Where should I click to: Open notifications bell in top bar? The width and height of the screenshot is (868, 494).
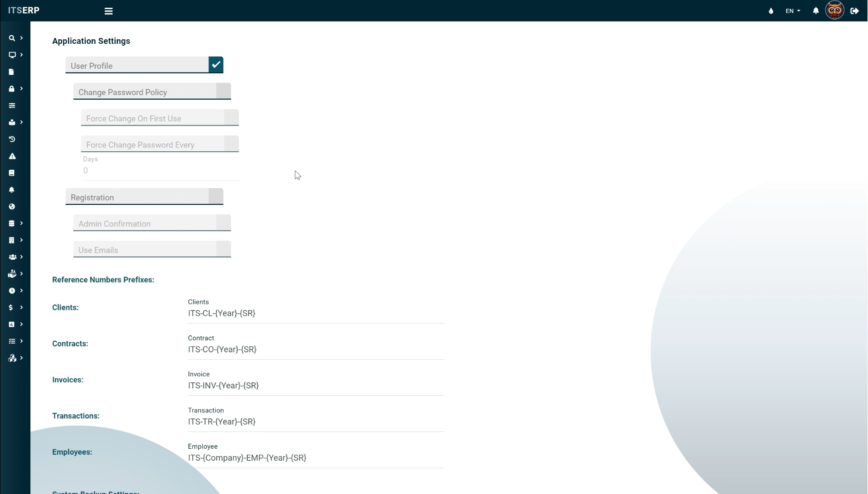coord(815,11)
